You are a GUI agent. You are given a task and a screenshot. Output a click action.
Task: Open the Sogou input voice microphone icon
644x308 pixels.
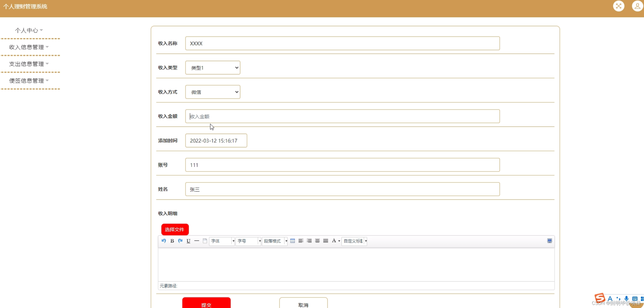tap(626, 298)
